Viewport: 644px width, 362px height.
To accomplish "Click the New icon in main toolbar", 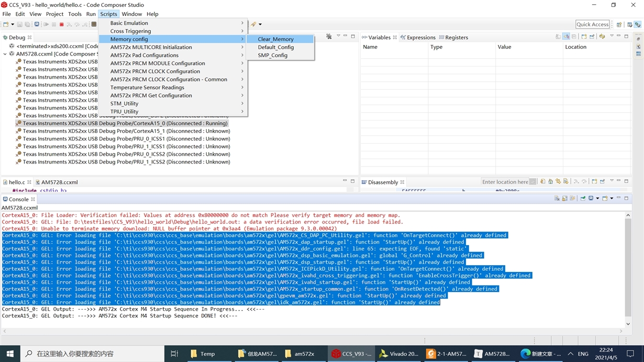I will click(6, 24).
